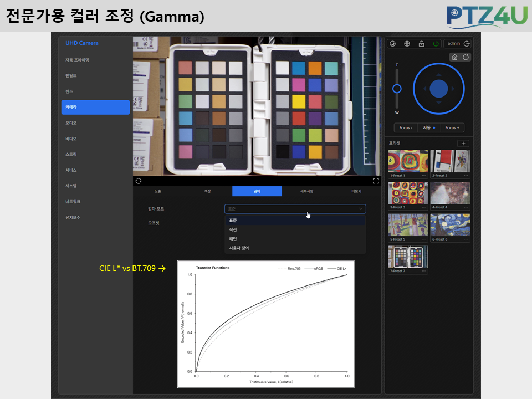Switch to the 노출 tab
Screen dimensions: 532x399
158,191
